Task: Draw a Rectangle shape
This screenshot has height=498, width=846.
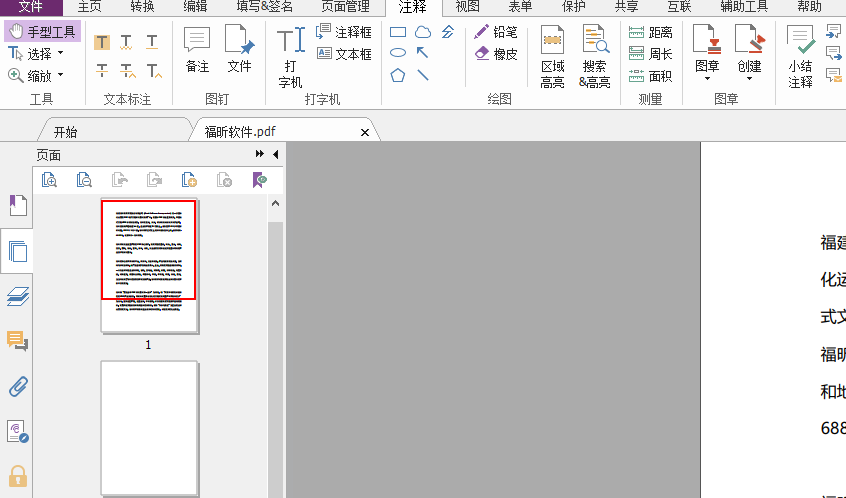Action: click(398, 32)
